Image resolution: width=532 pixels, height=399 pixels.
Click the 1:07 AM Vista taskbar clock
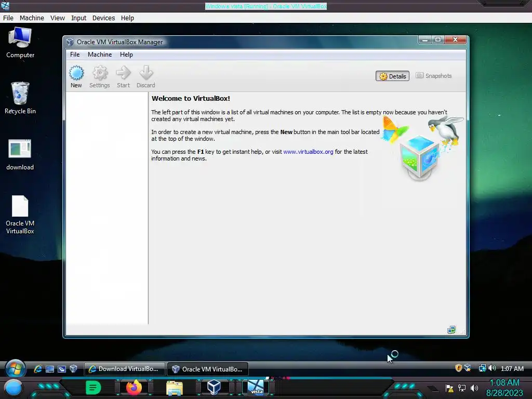(512, 368)
